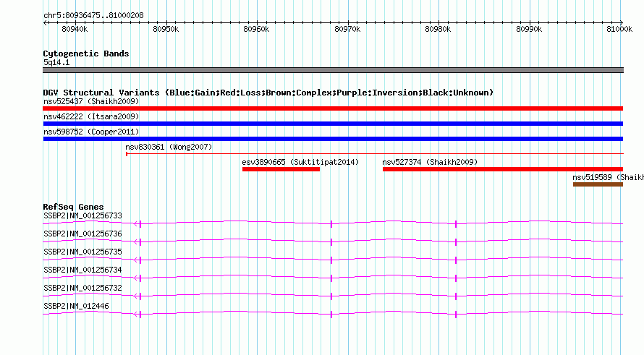Select the red nsv527374 variant bar
This screenshot has height=355, width=644.
[503, 169]
